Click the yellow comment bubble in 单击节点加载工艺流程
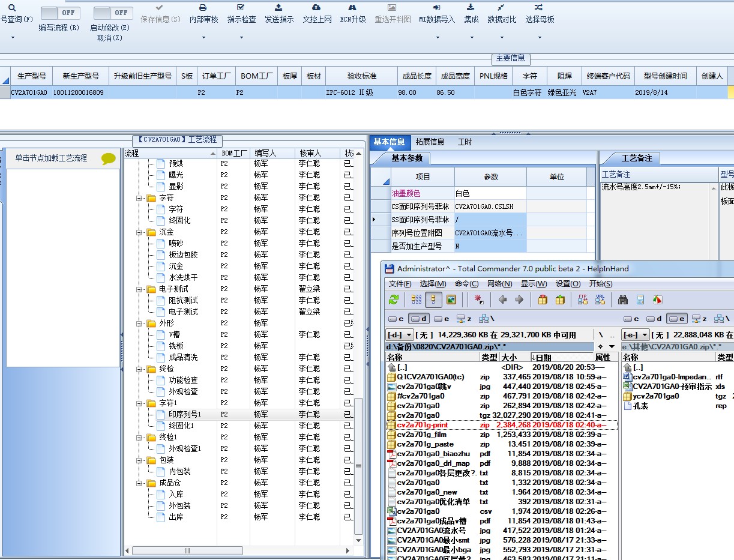The image size is (734, 560). (109, 158)
